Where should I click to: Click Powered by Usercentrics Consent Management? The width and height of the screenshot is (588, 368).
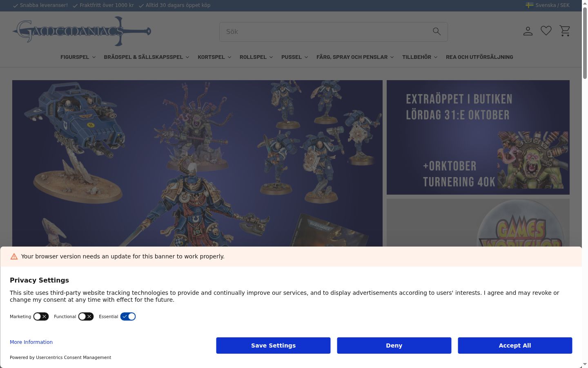tap(60, 357)
